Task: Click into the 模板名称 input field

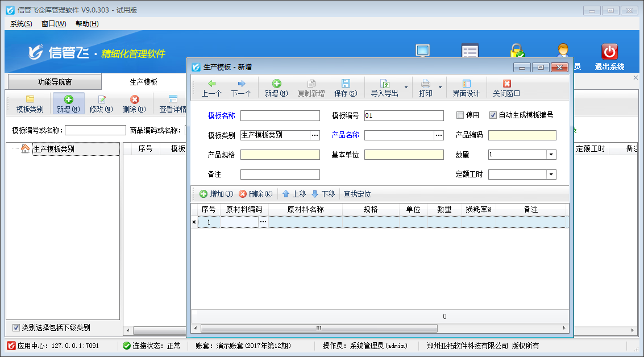Action: click(x=280, y=116)
